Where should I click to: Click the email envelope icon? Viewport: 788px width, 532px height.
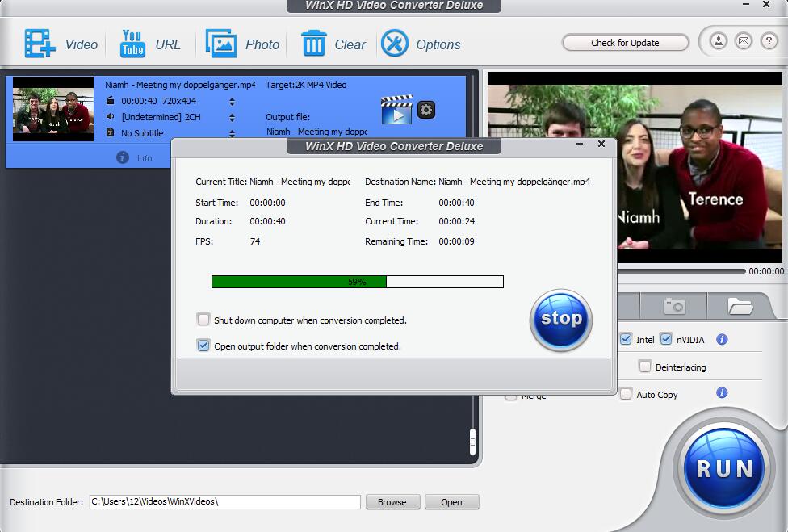(744, 41)
